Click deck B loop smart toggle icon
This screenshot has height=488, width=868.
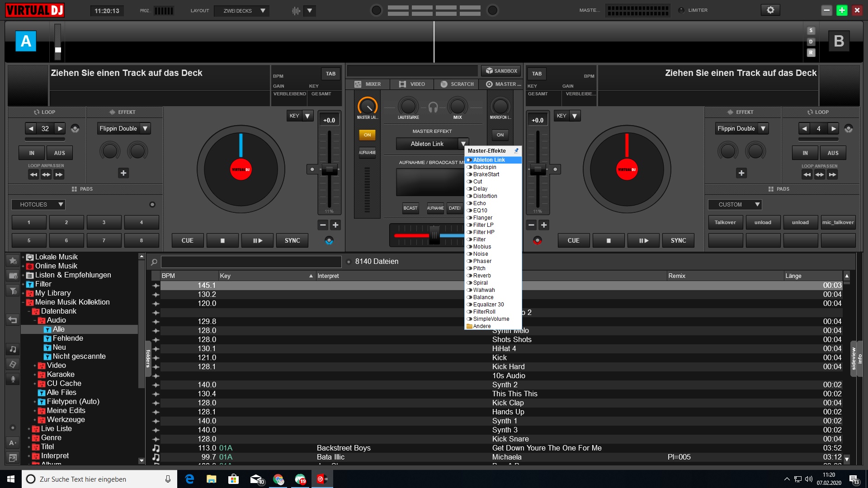849,129
